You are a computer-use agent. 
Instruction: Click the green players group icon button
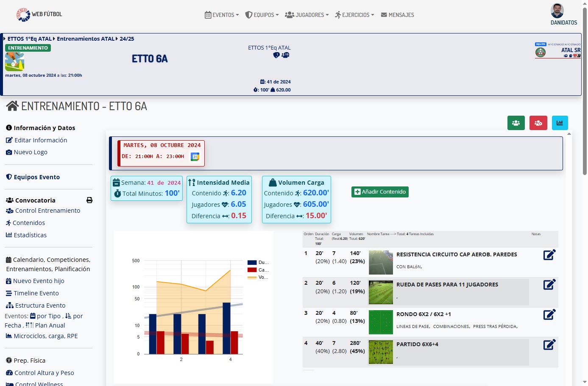516,123
